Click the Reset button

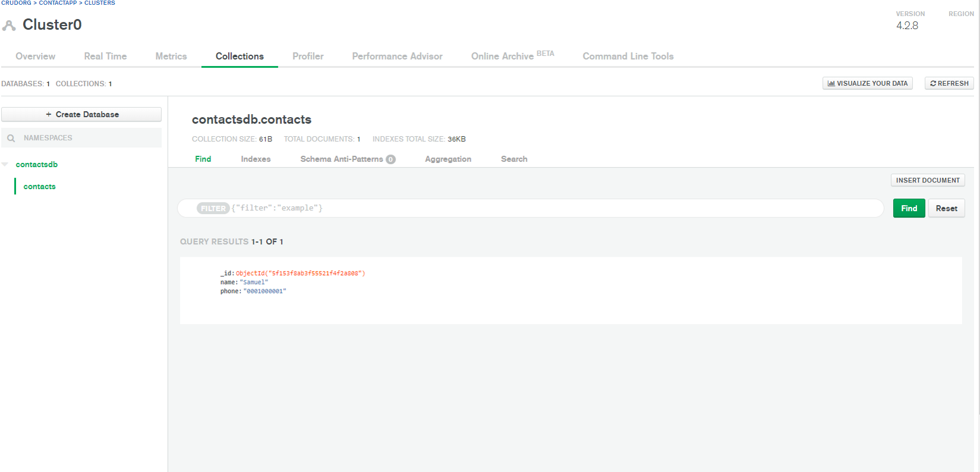946,209
